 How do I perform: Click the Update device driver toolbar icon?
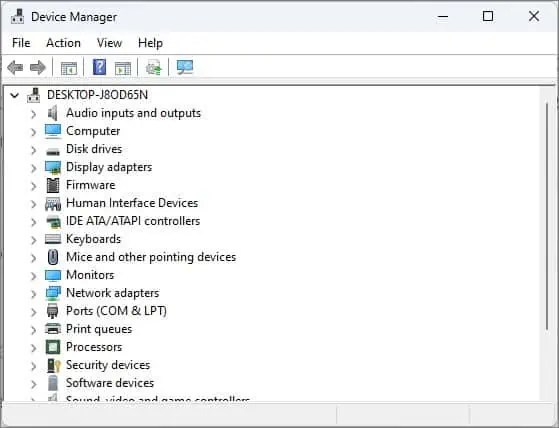(154, 67)
